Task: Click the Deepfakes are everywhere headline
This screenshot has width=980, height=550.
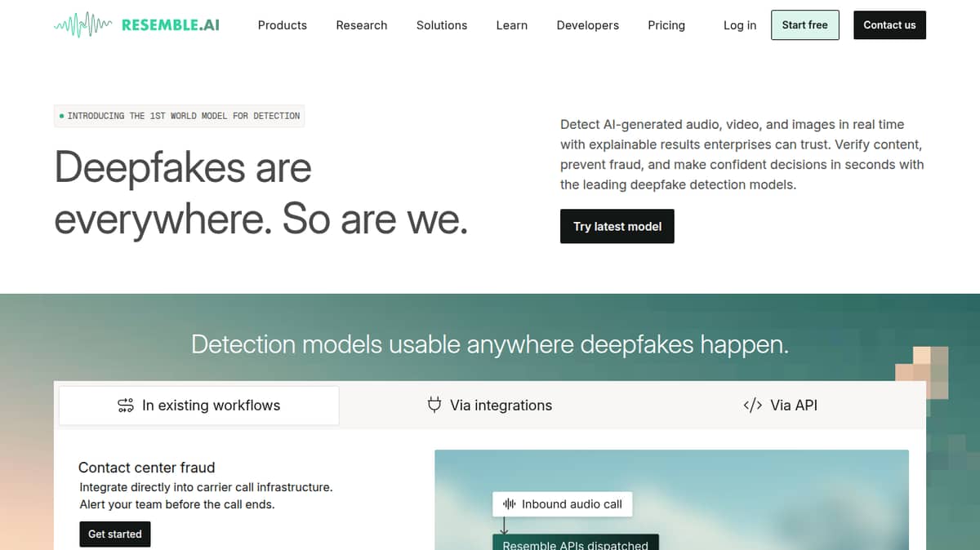Action: pyautogui.click(x=261, y=193)
